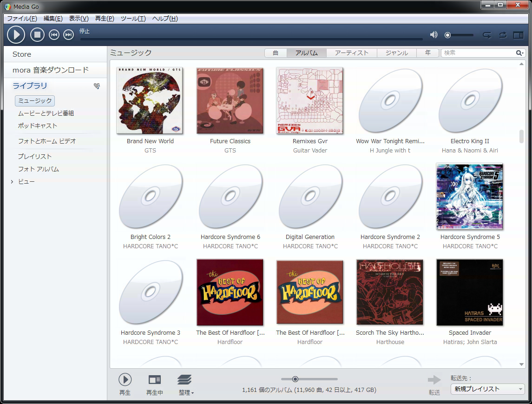Toggle shuffle mode icon

tap(503, 35)
